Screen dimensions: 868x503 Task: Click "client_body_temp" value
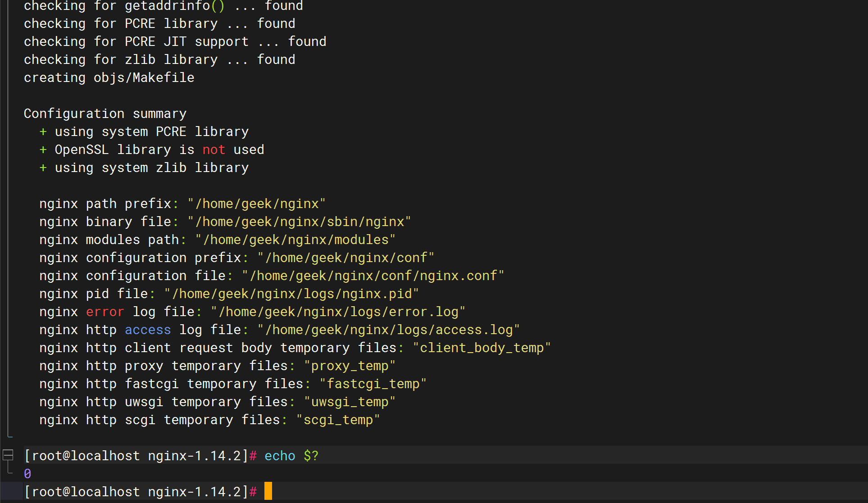pos(482,348)
